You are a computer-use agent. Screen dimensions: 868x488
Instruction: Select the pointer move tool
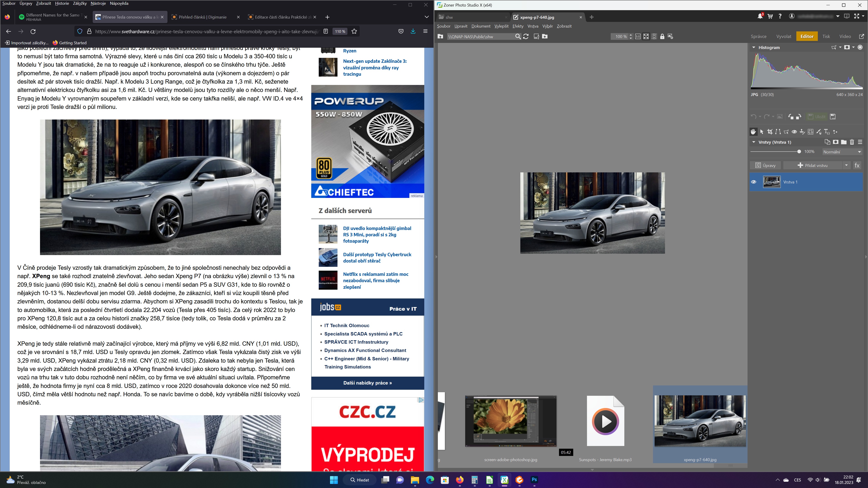coord(762,132)
